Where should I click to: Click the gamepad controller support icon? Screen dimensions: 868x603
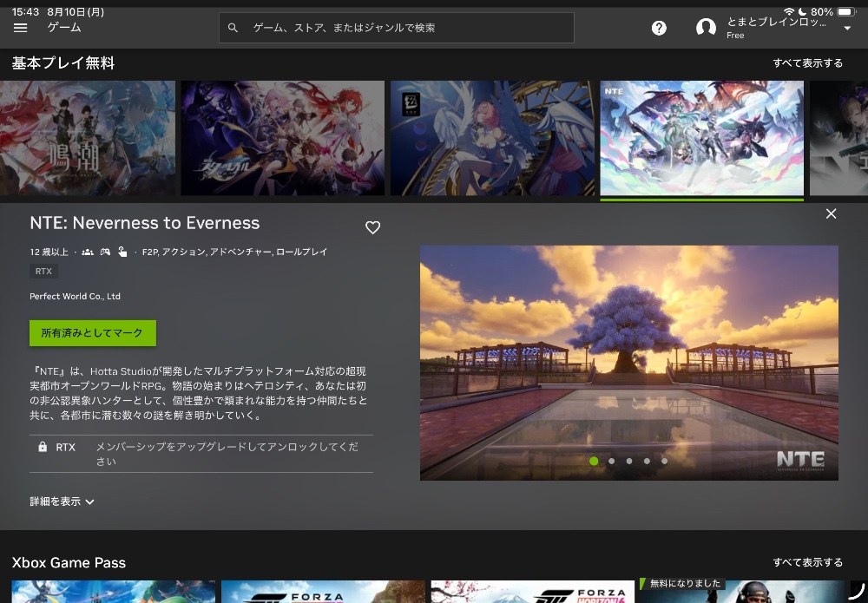pos(105,252)
